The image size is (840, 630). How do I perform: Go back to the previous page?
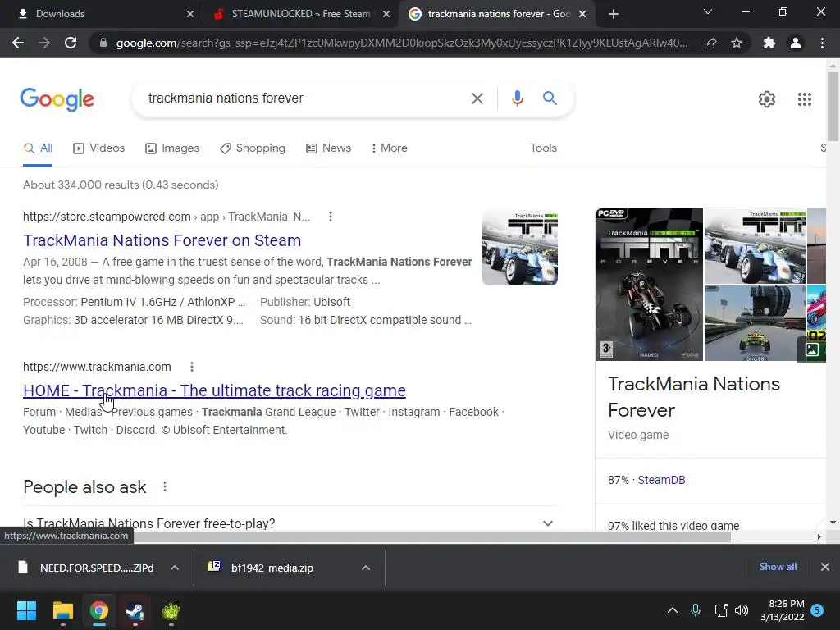click(18, 43)
